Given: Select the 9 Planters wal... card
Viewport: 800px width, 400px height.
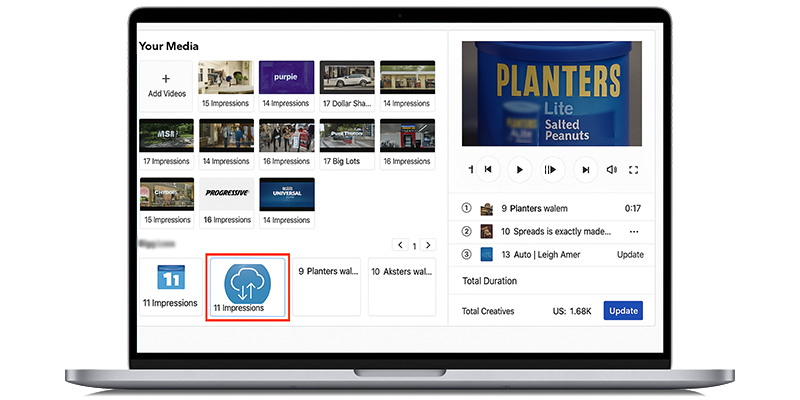Looking at the screenshot, I should (x=327, y=287).
